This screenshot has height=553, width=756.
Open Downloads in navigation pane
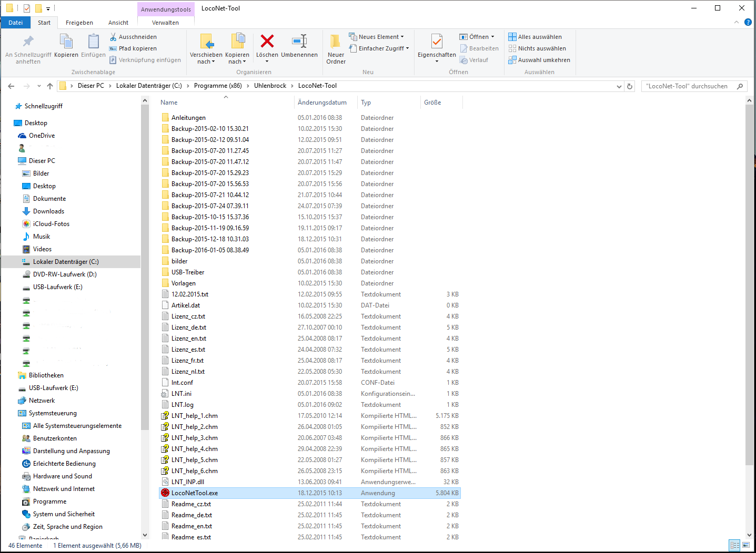click(x=48, y=211)
